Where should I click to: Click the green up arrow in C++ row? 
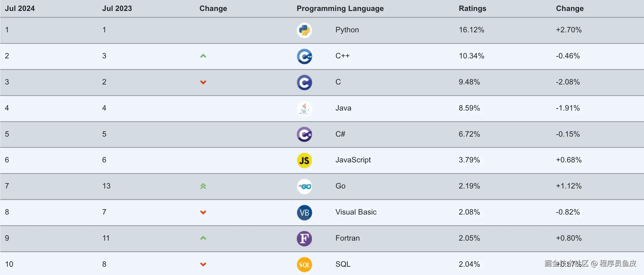(x=203, y=56)
